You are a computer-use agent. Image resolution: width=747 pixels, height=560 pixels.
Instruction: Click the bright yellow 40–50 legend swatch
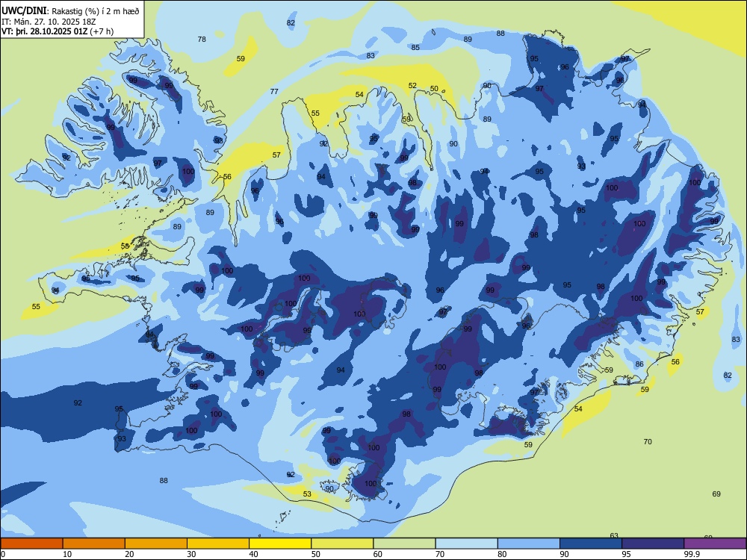[280, 544]
